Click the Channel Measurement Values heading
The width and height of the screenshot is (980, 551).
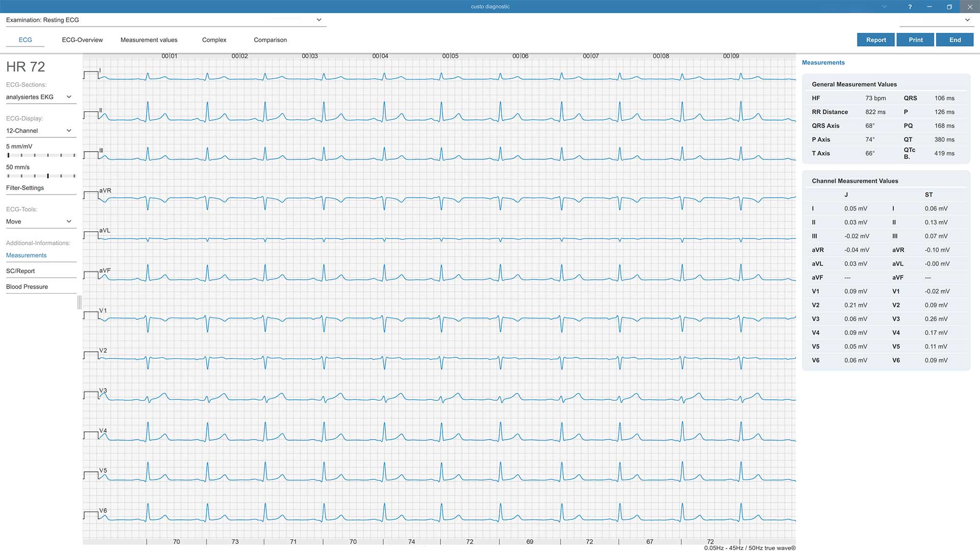pyautogui.click(x=855, y=181)
